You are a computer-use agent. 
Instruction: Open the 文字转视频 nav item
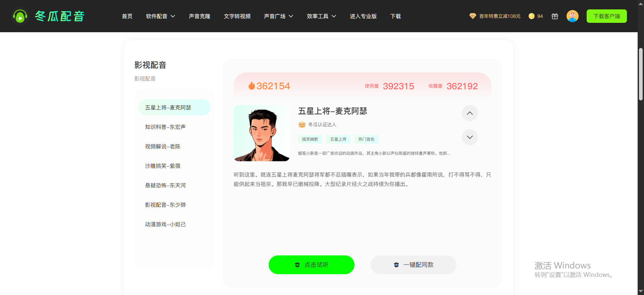pos(237,16)
